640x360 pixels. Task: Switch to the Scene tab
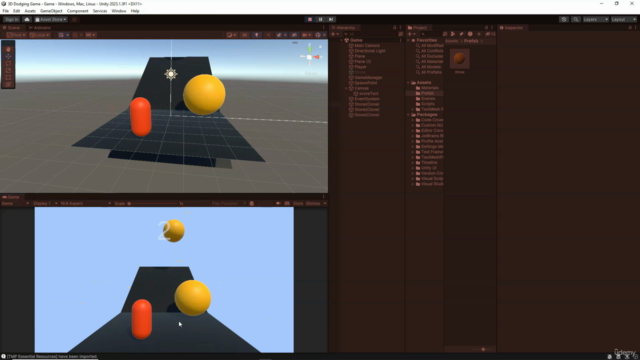[x=12, y=28]
